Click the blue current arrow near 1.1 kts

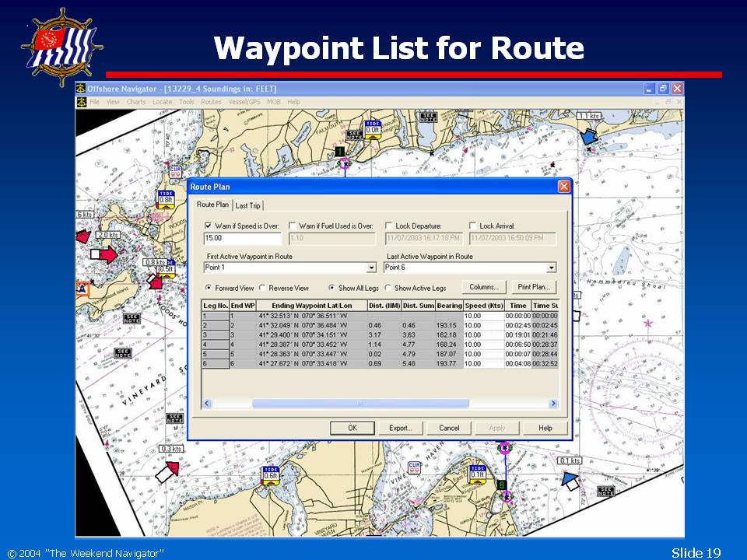(x=589, y=136)
